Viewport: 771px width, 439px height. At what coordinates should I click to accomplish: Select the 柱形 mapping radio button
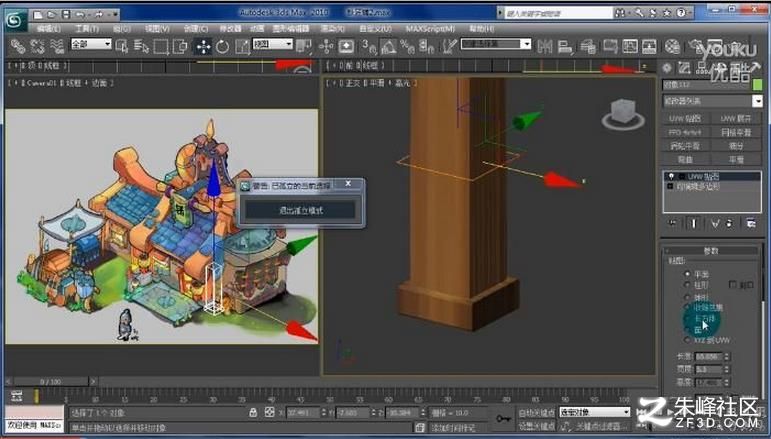(687, 285)
